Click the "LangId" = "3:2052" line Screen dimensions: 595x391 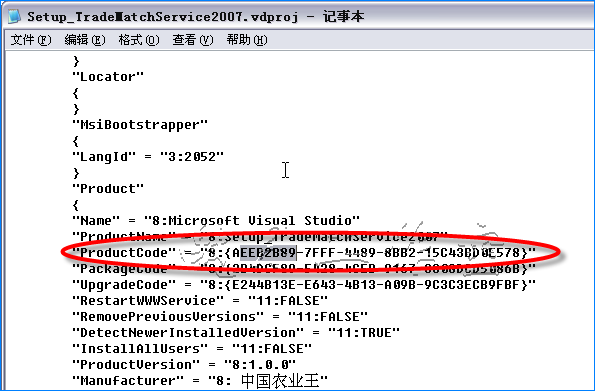coord(148,156)
